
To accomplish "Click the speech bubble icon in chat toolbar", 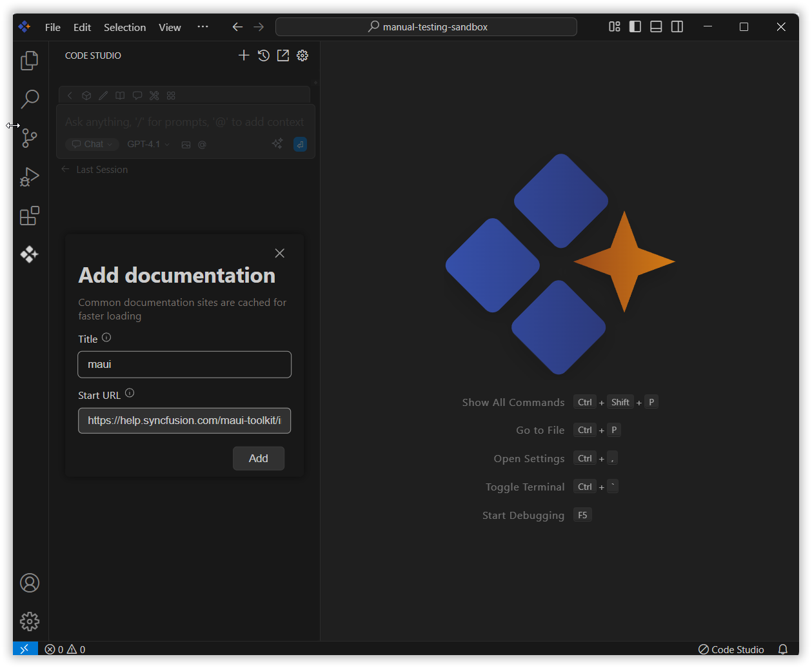I will (x=137, y=96).
